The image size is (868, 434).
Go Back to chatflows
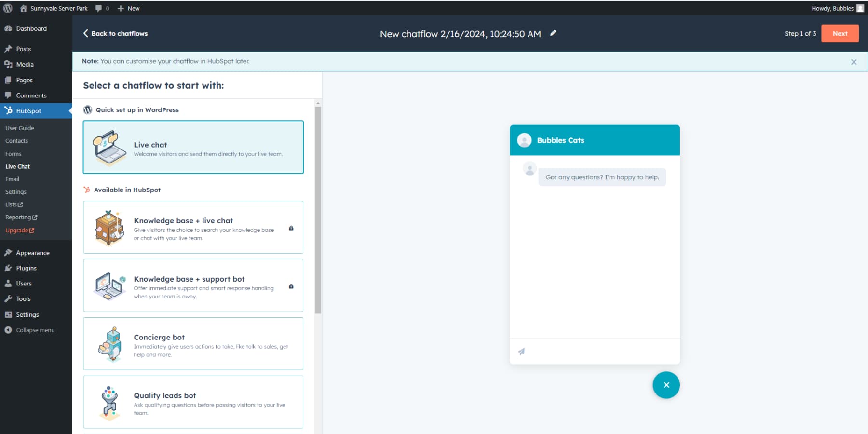pos(115,33)
